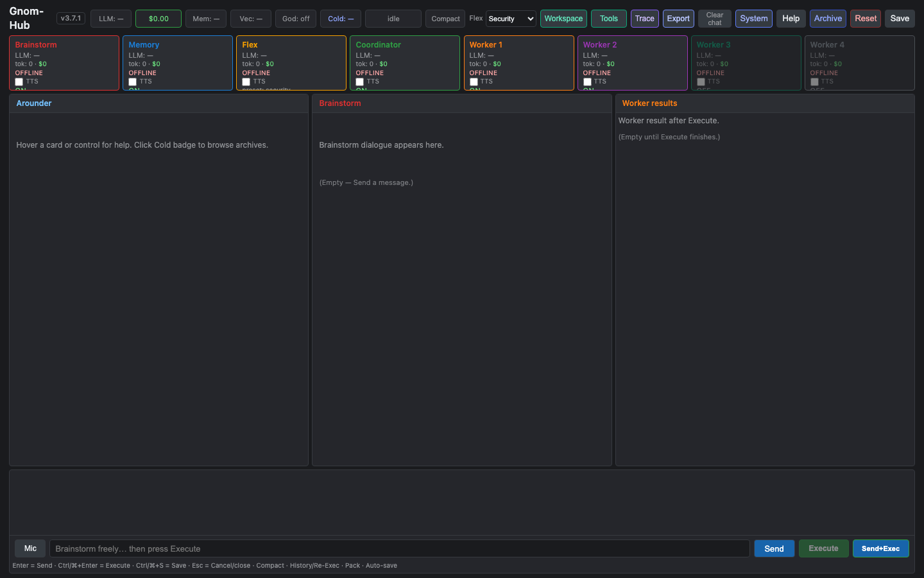The image size is (924, 578).
Task: Click the Export button
Action: (x=678, y=19)
